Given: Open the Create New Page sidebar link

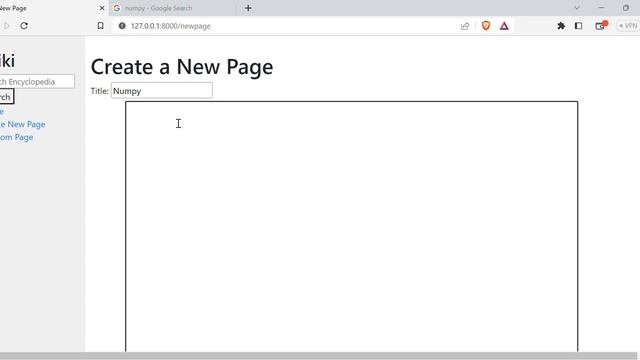Looking at the screenshot, I should pos(22,124).
